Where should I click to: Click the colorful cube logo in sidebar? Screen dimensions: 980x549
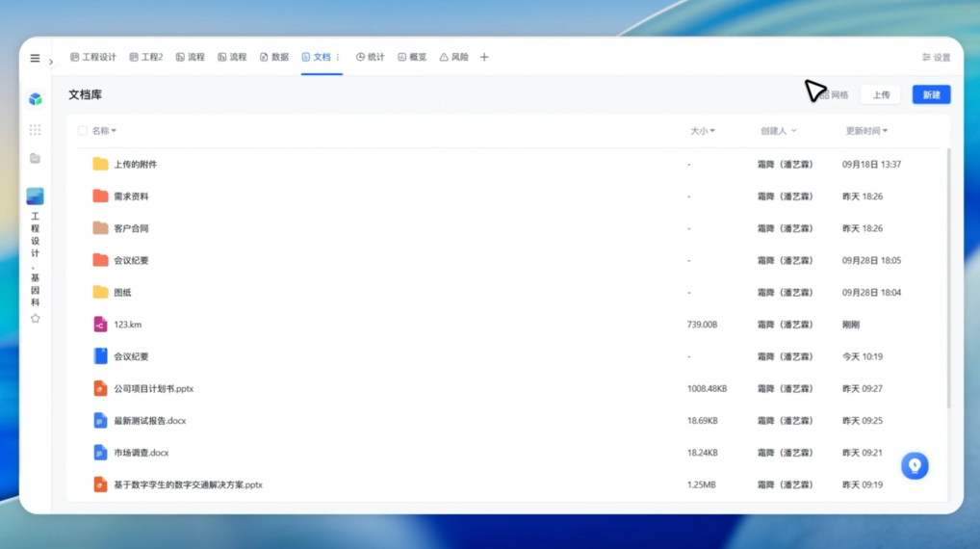point(35,98)
